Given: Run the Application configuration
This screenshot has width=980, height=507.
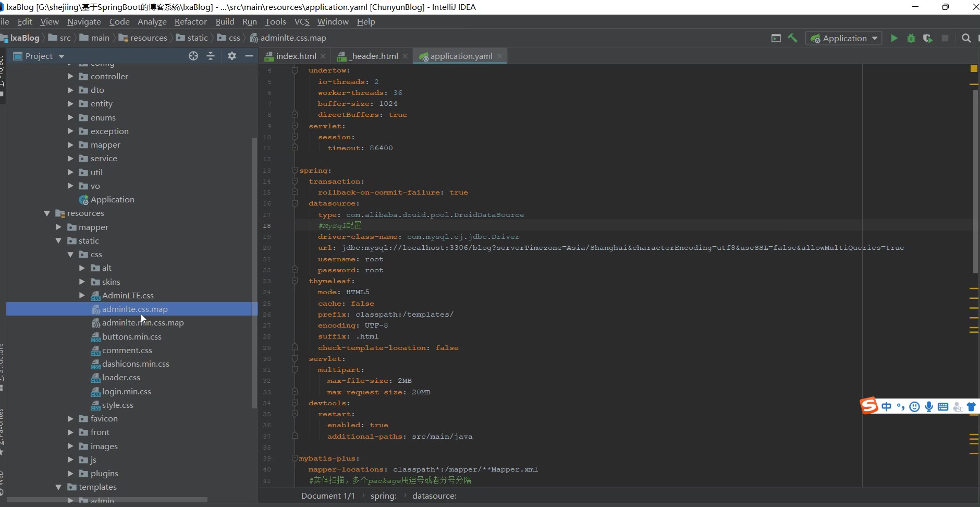Looking at the screenshot, I should click(x=894, y=38).
